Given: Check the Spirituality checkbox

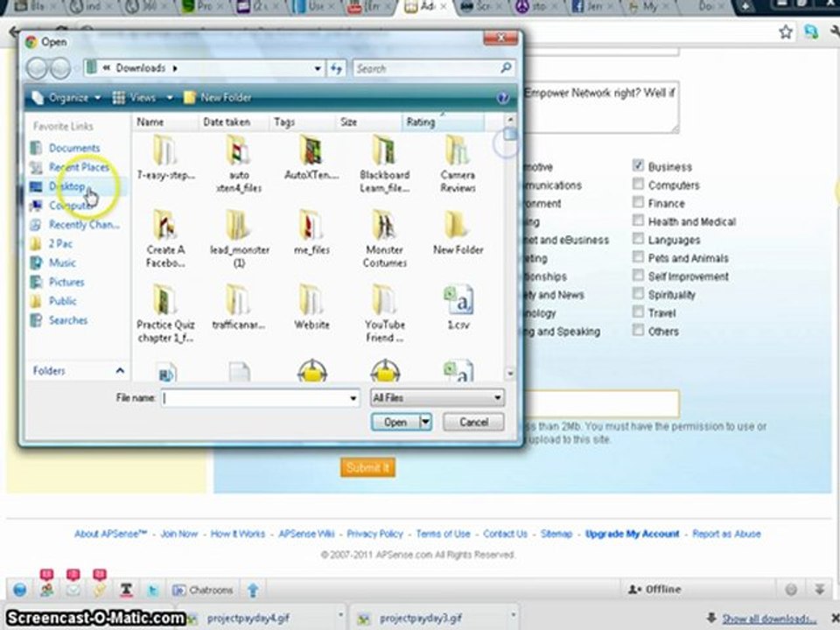Looking at the screenshot, I should [x=638, y=293].
